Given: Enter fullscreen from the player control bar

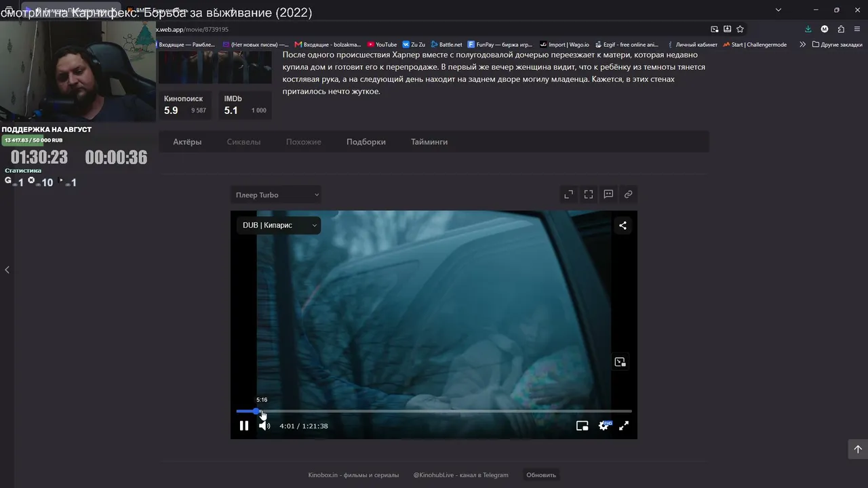Looking at the screenshot, I should 624,426.
